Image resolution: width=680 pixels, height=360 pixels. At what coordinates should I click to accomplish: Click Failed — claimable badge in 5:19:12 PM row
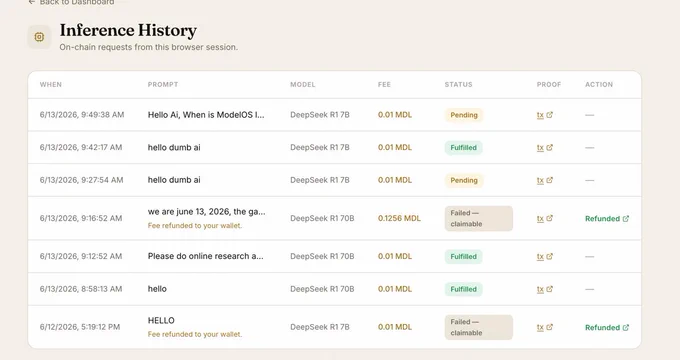479,327
